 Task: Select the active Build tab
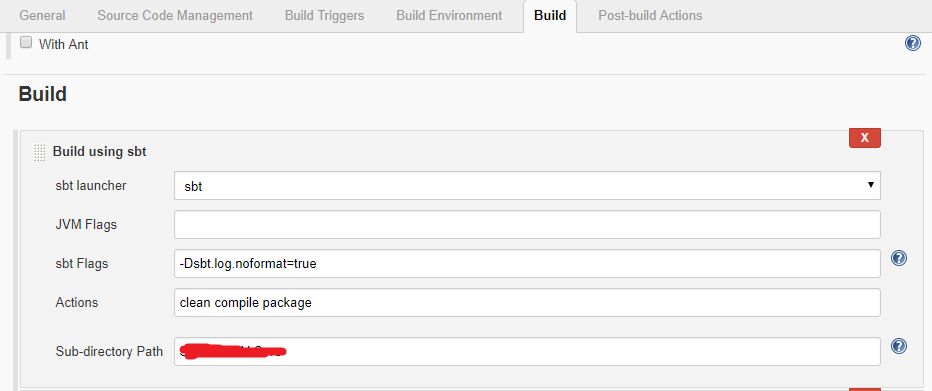coord(550,16)
